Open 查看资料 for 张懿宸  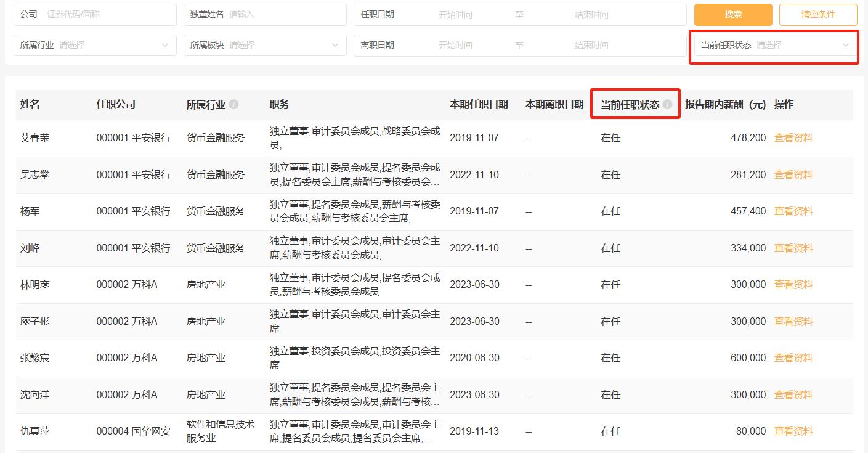click(x=793, y=358)
